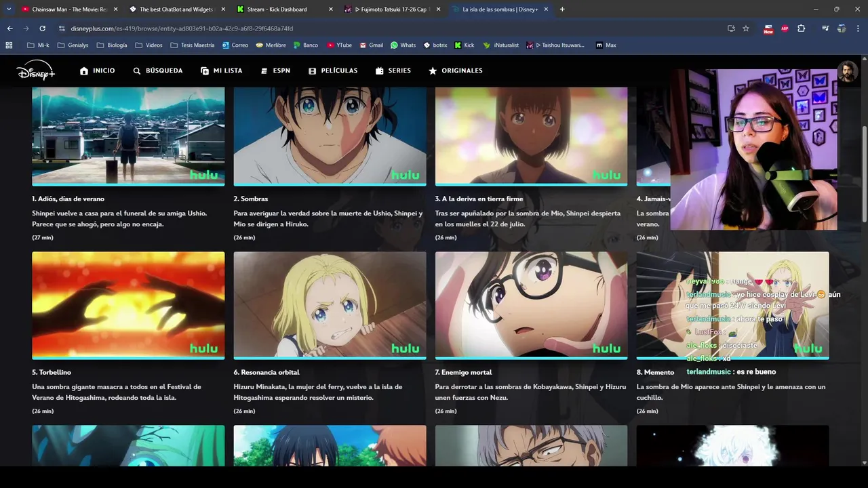
Task: Click the page vertical scrollbar
Action: (x=864, y=173)
